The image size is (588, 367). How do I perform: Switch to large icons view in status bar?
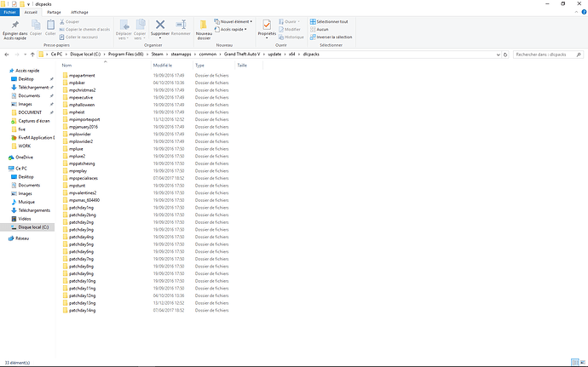(x=582, y=363)
